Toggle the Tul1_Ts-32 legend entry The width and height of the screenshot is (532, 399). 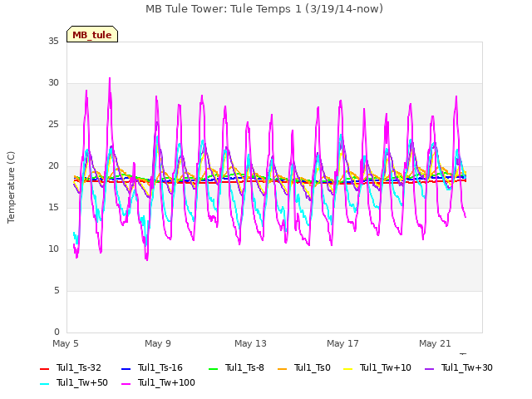pos(71,367)
